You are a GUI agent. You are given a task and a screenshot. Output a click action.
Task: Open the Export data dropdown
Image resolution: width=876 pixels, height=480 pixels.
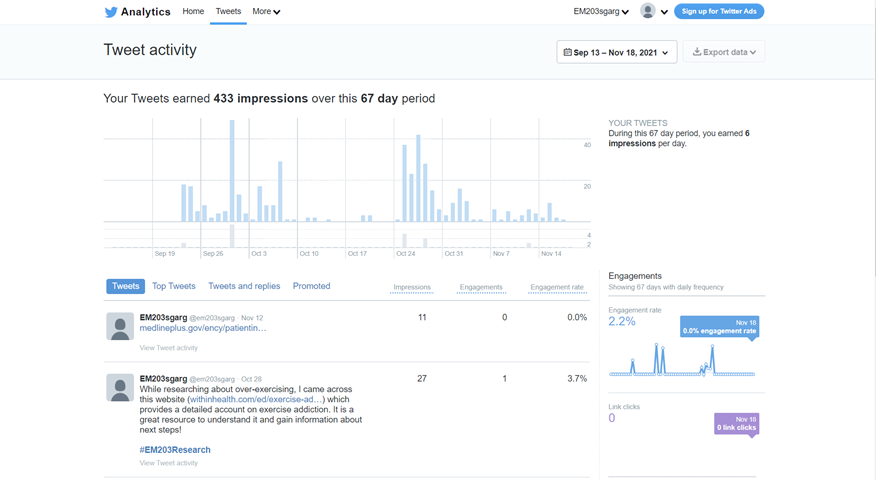[x=724, y=52]
